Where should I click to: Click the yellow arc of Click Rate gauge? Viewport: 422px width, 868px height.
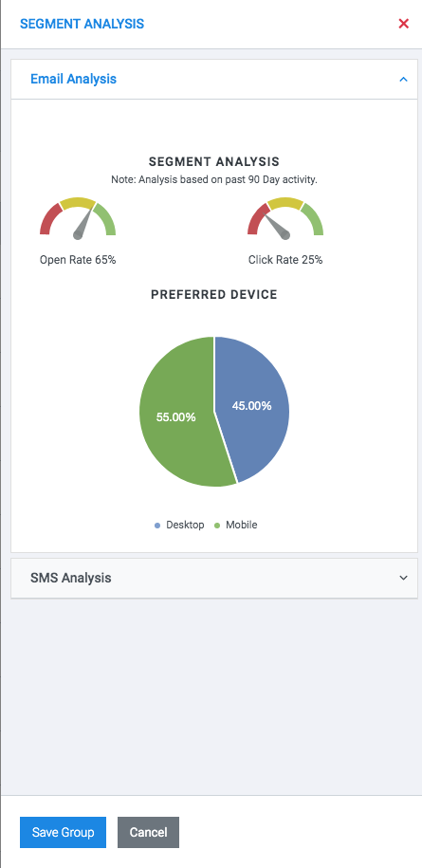pyautogui.click(x=285, y=203)
